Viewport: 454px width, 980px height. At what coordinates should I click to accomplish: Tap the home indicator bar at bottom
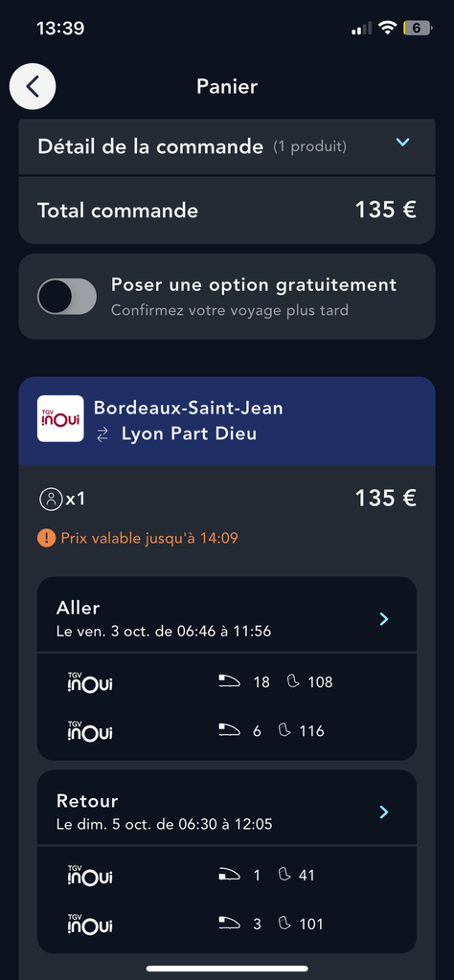227,969
